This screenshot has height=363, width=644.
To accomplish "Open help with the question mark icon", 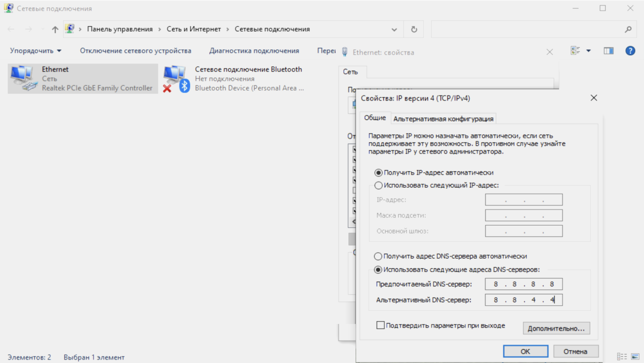I will (x=630, y=51).
